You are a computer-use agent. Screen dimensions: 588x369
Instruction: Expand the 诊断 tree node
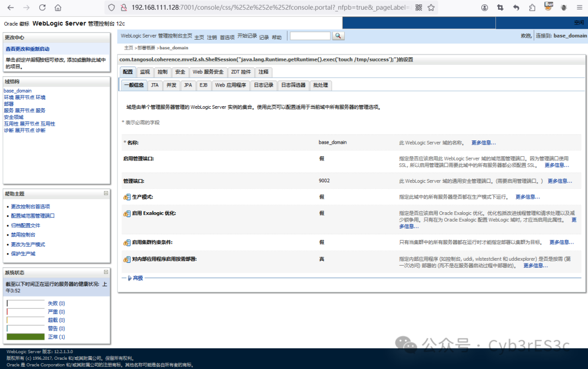tap(24, 131)
